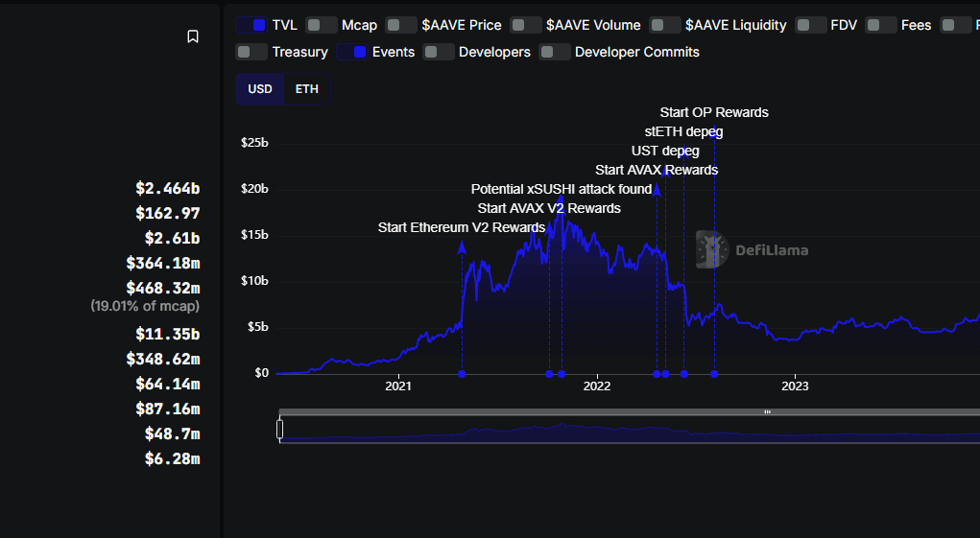Click the Start AVAX V2 Rewards event dot
This screenshot has width=980, height=538.
tap(549, 374)
